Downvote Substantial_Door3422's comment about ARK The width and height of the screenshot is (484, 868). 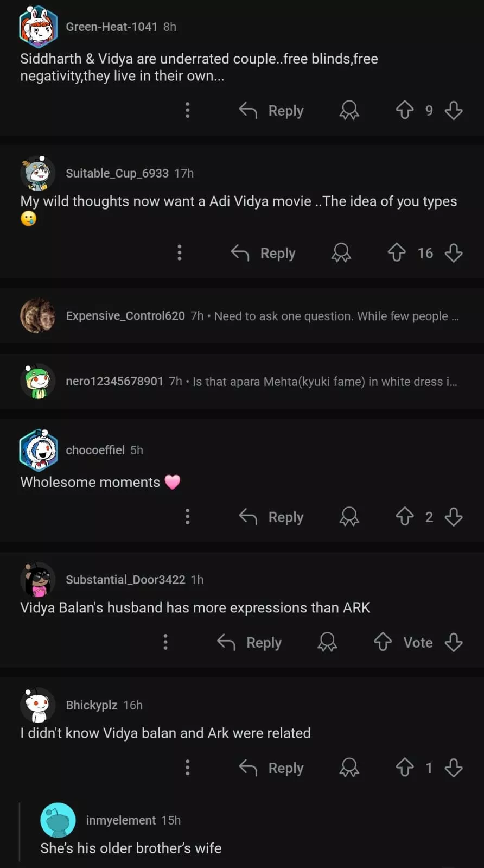click(454, 642)
